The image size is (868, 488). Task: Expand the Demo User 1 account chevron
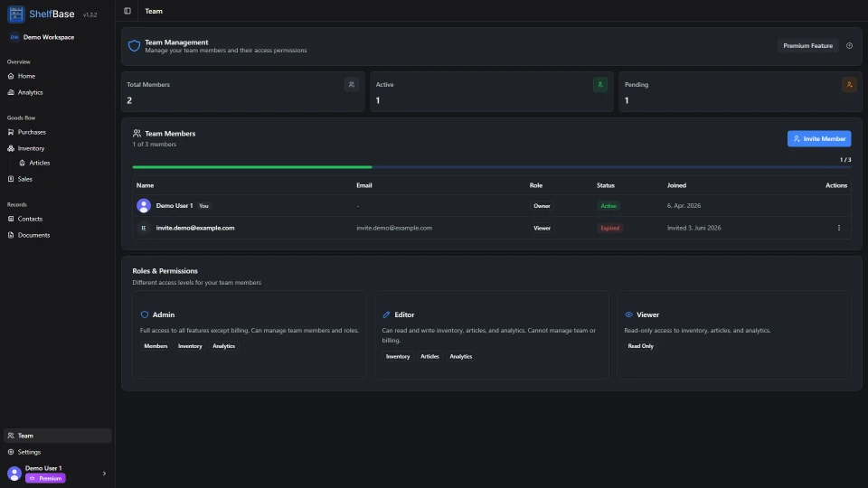tap(104, 474)
